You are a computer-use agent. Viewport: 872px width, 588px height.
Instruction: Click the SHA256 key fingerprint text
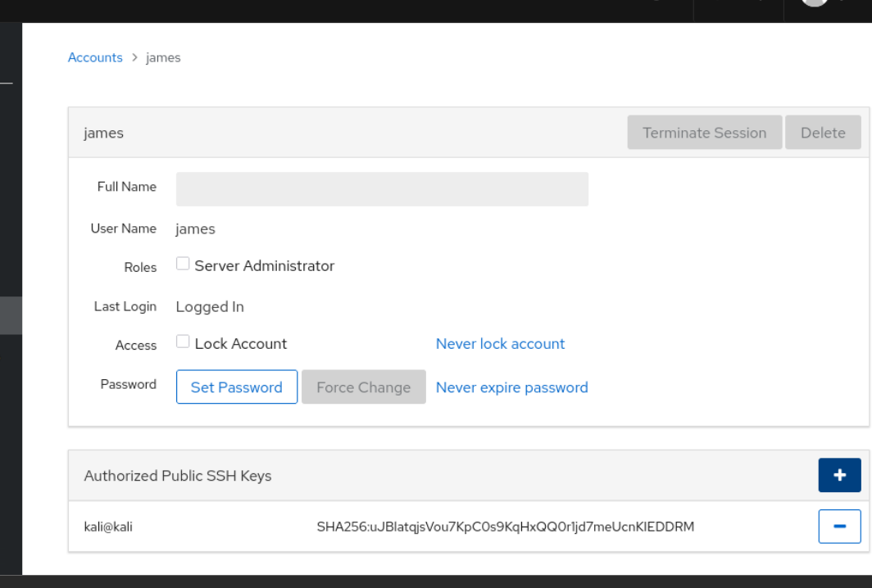(x=505, y=527)
